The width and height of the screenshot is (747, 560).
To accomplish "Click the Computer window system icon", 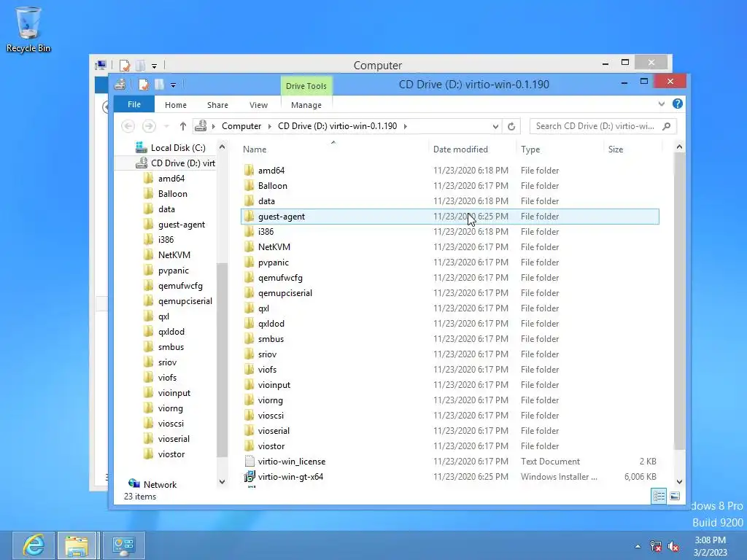I will coord(101,65).
